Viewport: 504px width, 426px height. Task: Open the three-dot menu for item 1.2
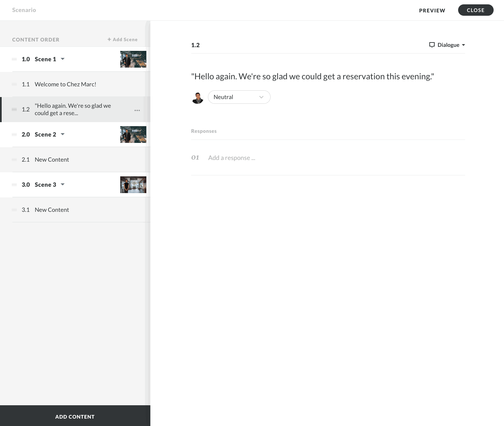coord(137,110)
